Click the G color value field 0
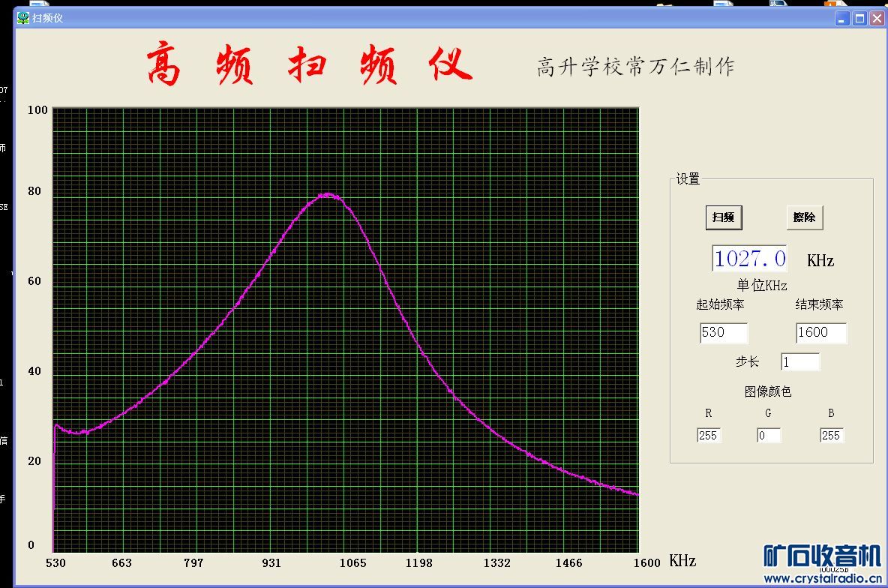 coord(769,435)
